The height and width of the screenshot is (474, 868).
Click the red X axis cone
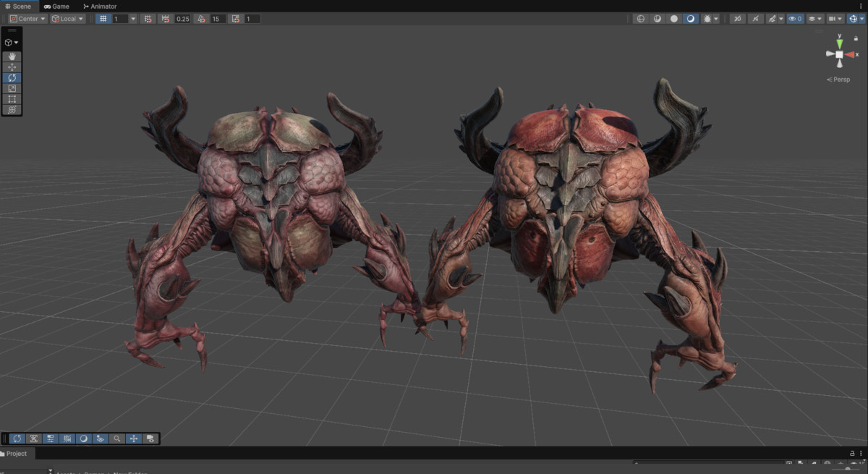point(850,54)
